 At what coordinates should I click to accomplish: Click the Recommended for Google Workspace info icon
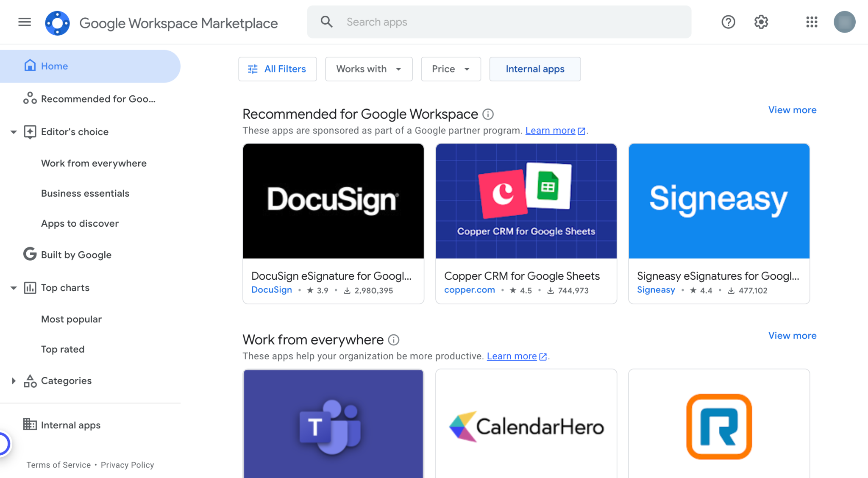[x=488, y=114]
